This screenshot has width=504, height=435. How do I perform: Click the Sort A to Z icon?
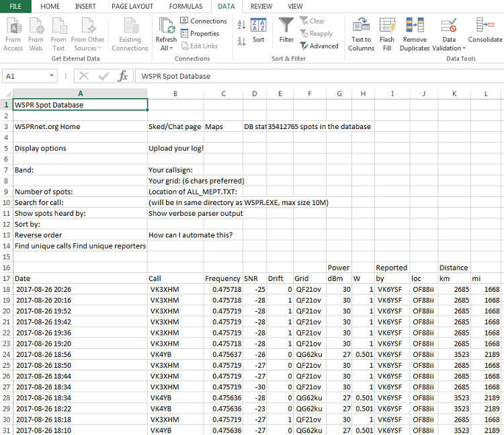tap(241, 25)
